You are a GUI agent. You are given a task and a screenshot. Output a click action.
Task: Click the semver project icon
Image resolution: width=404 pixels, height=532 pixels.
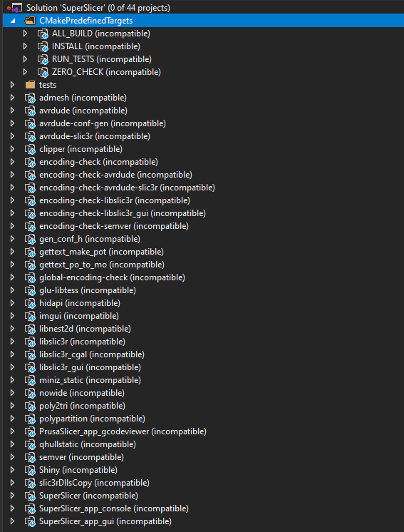point(30,457)
